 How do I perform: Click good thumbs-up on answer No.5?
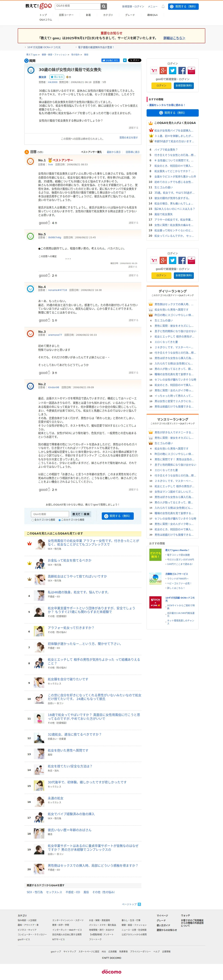[x=44, y=275]
